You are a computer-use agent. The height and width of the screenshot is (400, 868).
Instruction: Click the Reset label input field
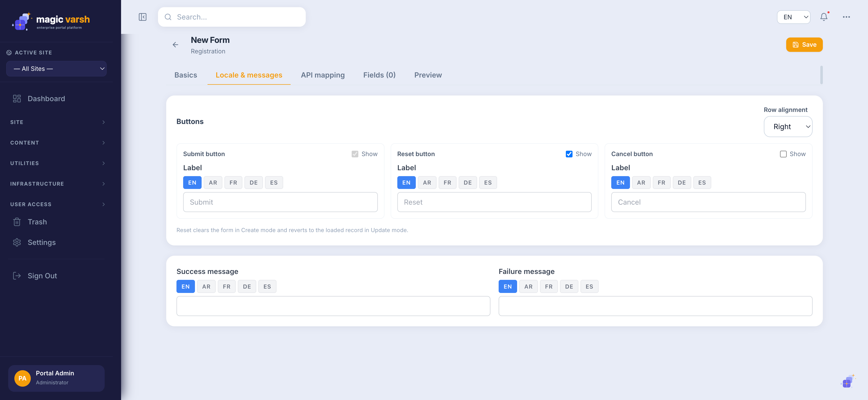[x=494, y=202]
